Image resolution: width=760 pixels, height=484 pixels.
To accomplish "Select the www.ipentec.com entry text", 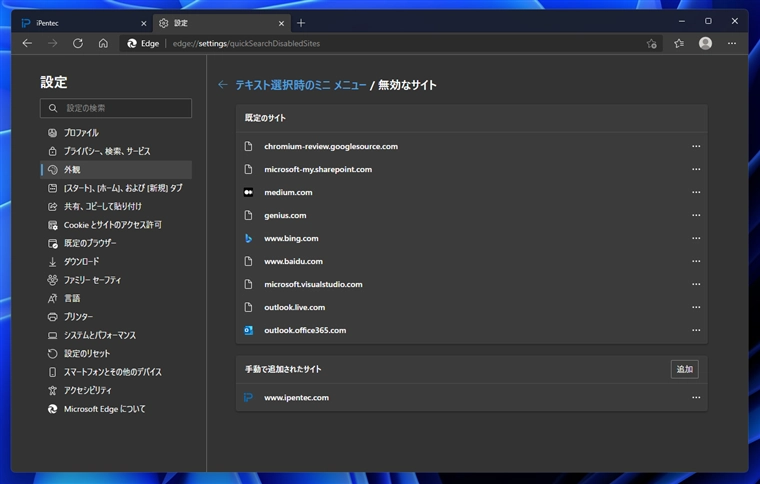I will (296, 398).
